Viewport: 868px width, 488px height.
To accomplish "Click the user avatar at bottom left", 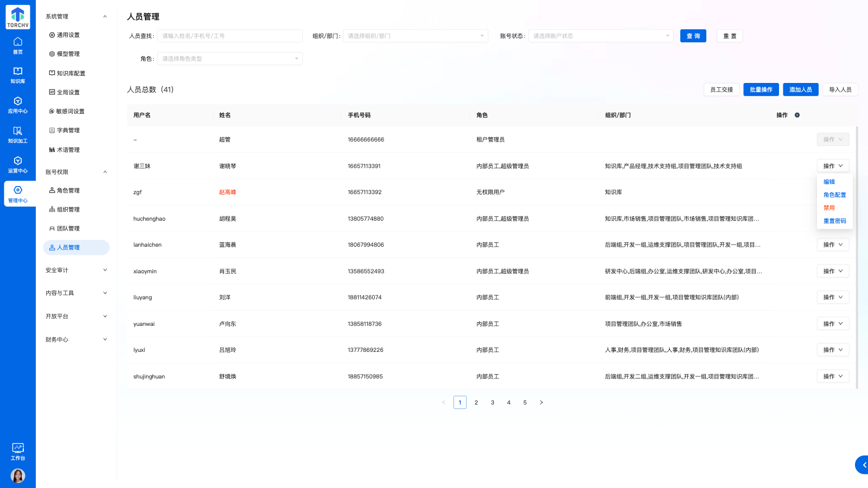I will pyautogui.click(x=18, y=476).
